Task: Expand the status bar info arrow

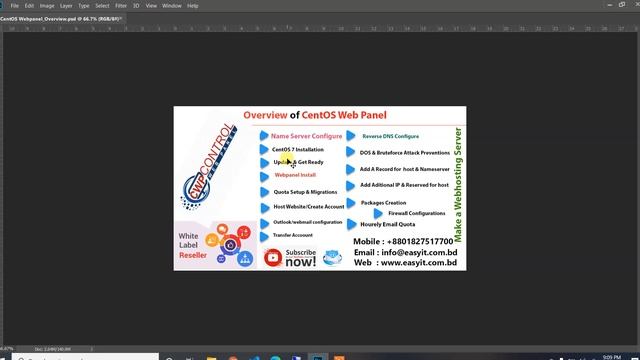Action: coord(91,349)
